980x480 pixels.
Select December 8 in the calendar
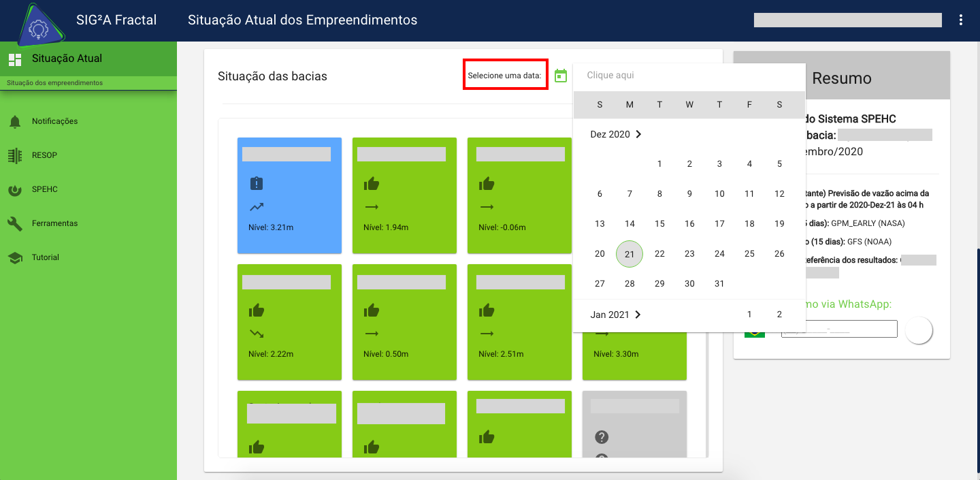659,194
